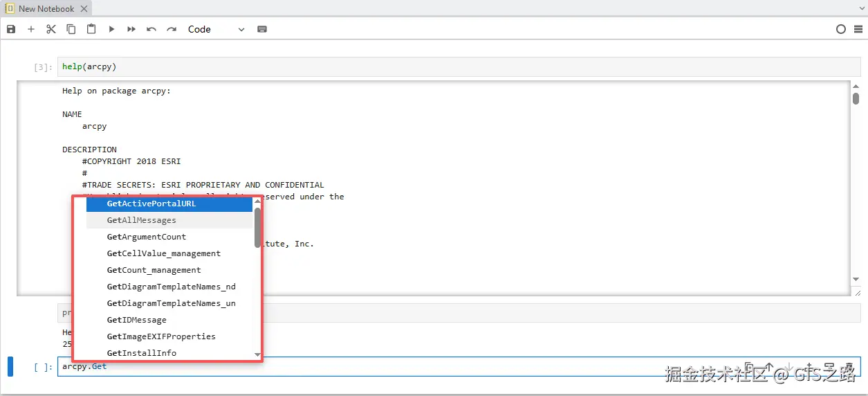Open the command palette keyboard icon
This screenshot has height=396, width=868.
(x=262, y=29)
